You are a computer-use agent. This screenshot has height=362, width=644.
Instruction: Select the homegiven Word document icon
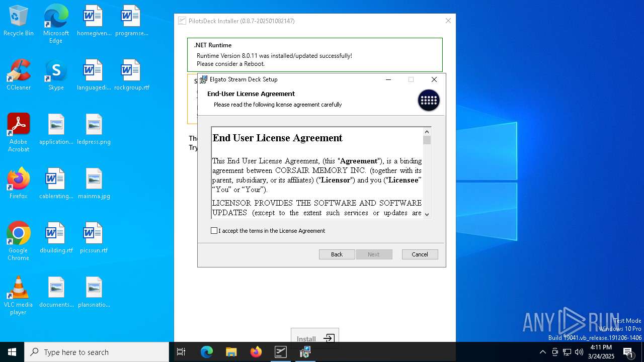pyautogui.click(x=94, y=21)
